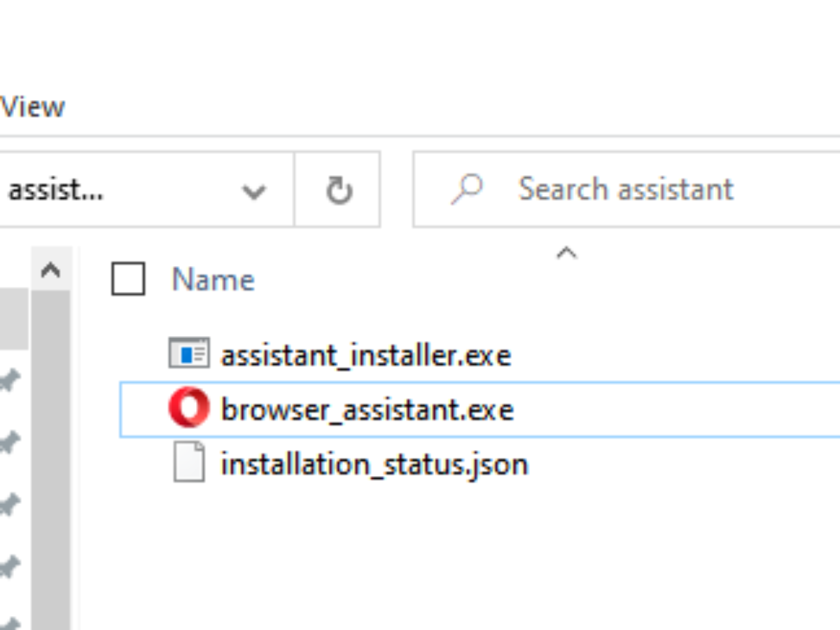Click the Opera icon of browser_assistant.exe
This screenshot has height=630, width=840.
pyautogui.click(x=189, y=408)
